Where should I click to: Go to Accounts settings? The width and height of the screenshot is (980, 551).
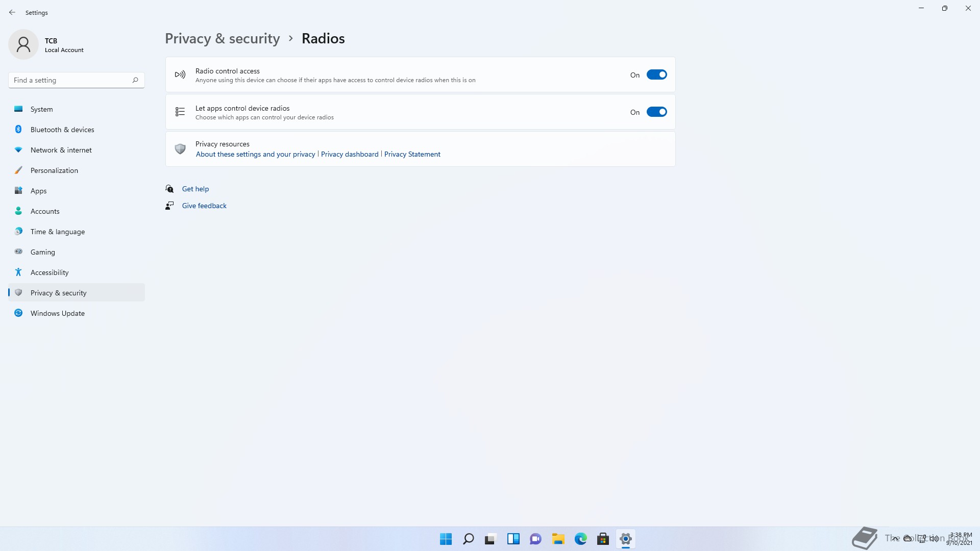[77, 211]
